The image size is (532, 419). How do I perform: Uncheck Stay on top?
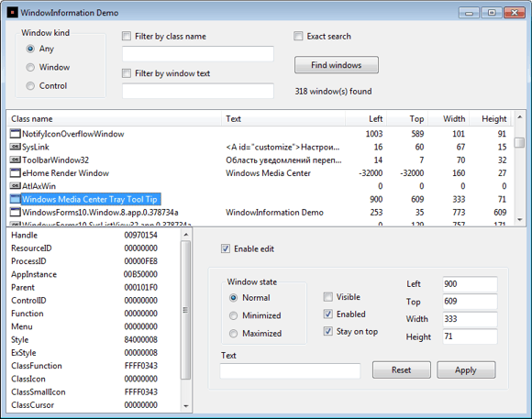pyautogui.click(x=327, y=332)
